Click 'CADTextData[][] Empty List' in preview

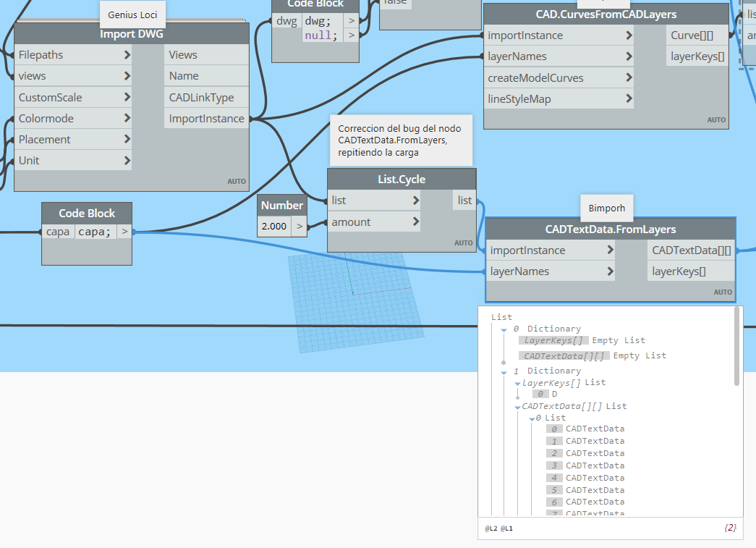pyautogui.click(x=593, y=356)
